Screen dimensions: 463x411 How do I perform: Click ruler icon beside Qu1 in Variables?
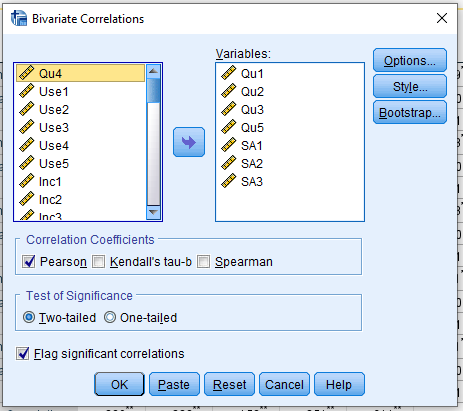(229, 73)
